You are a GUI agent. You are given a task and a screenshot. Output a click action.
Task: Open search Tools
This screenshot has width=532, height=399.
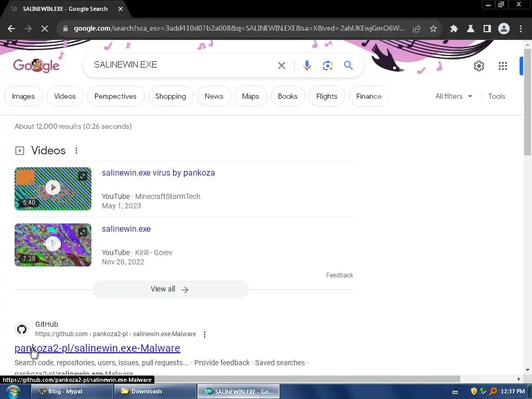496,96
